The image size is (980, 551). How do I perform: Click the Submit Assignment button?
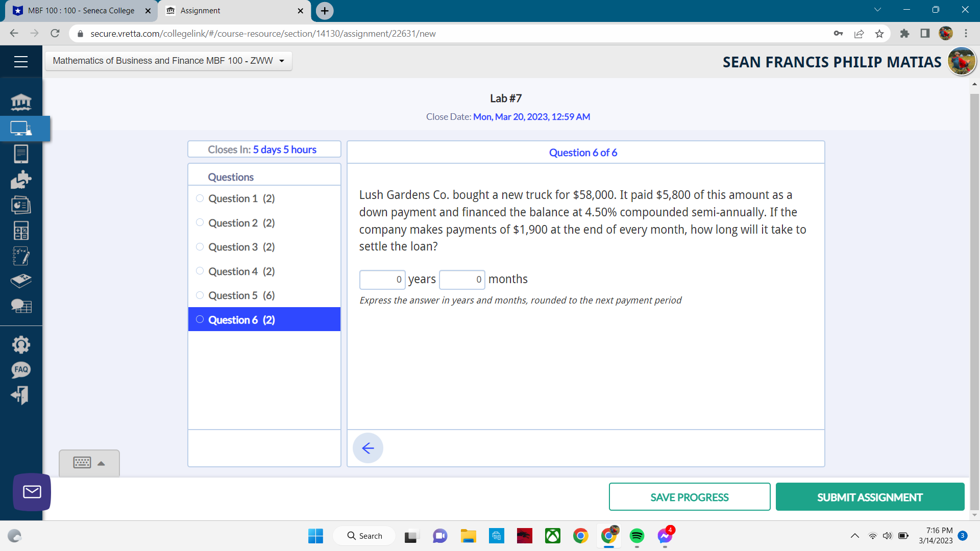click(870, 497)
